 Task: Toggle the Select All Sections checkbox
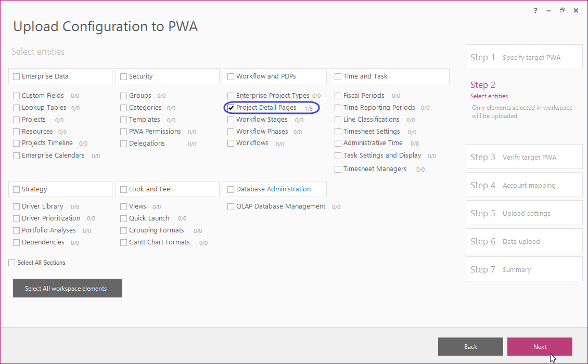(x=12, y=263)
